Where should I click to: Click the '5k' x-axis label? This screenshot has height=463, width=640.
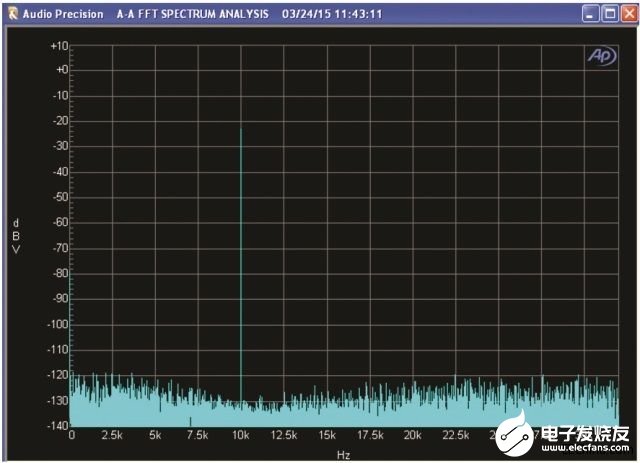click(x=155, y=436)
